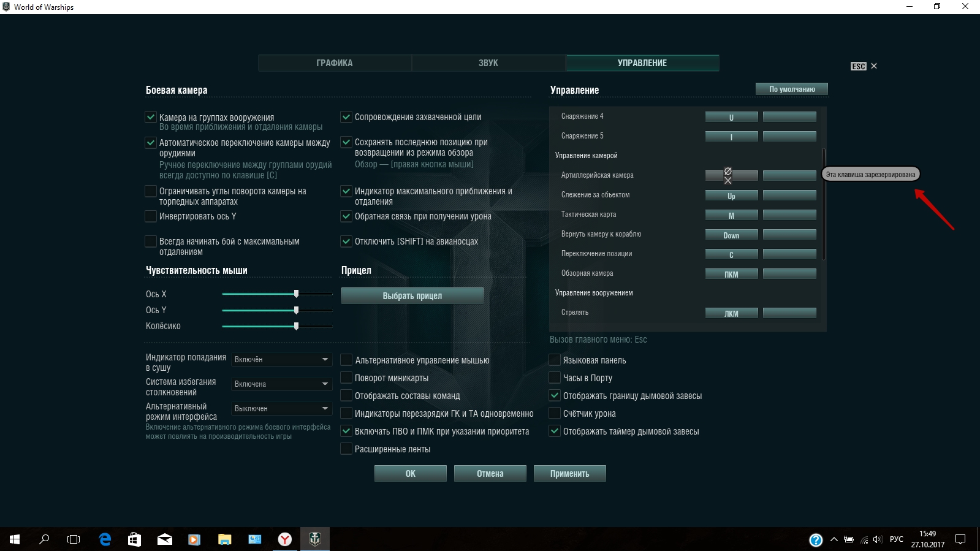
Task: Switch to the ГРАФИКА tab
Action: tap(335, 63)
